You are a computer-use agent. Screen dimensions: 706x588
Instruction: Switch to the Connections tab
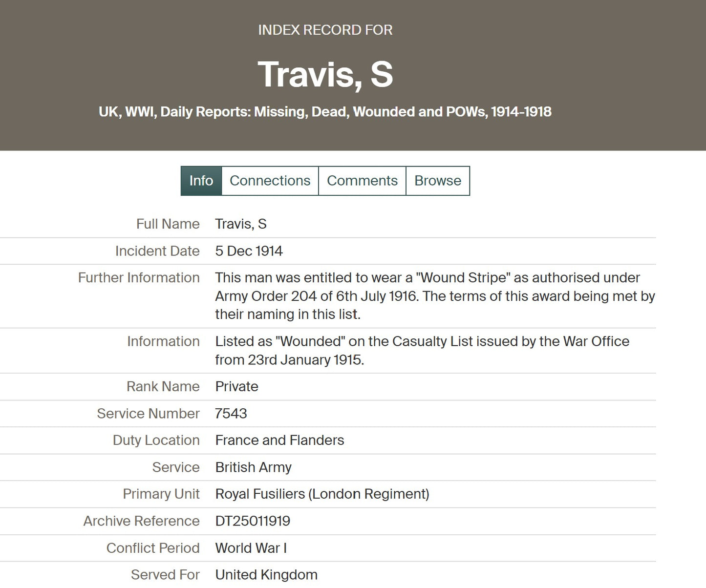(270, 181)
